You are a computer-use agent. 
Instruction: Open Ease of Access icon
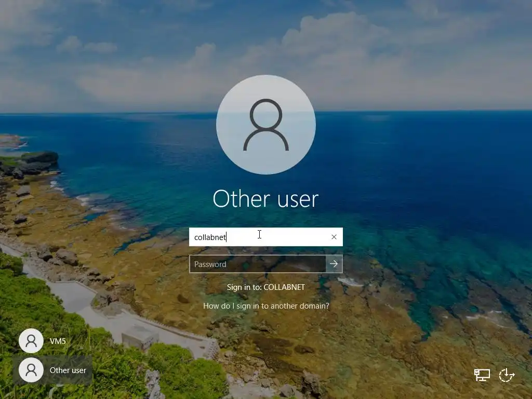(x=507, y=375)
